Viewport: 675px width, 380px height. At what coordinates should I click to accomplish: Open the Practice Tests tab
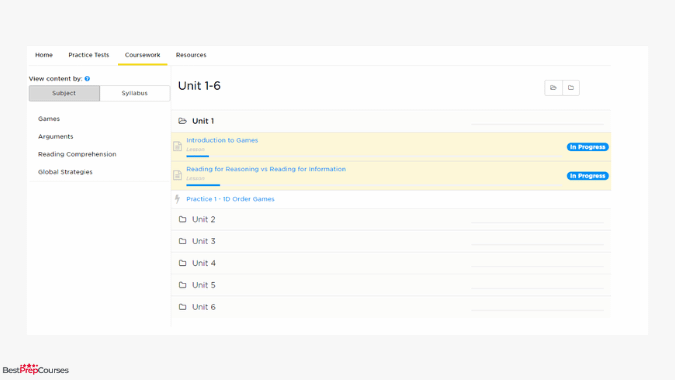[89, 55]
